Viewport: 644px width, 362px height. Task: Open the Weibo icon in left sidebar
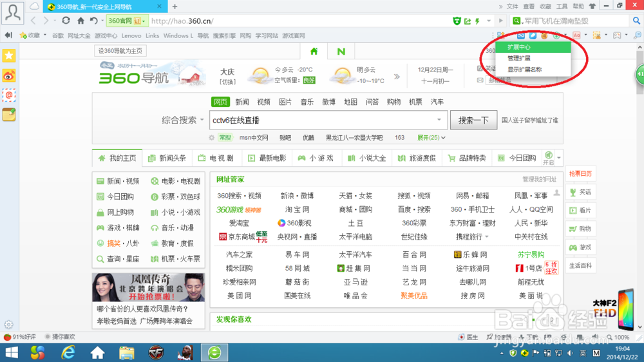(x=8, y=75)
